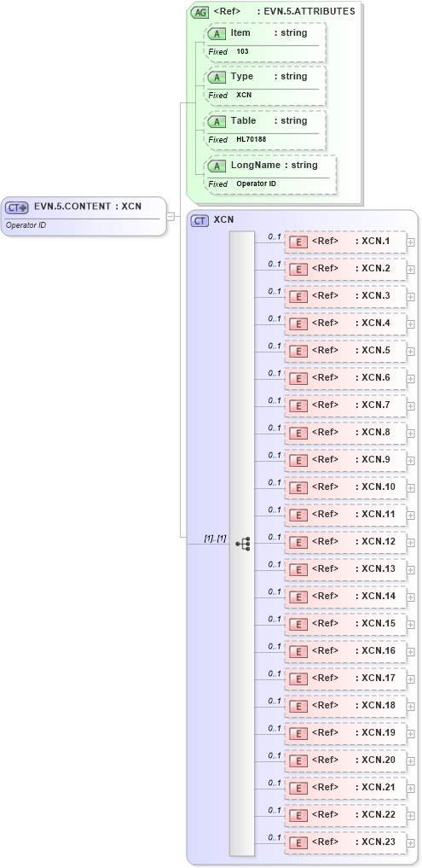Click the A icon beside Table attribute
Viewport: 422px width, 868px height.
(217, 121)
